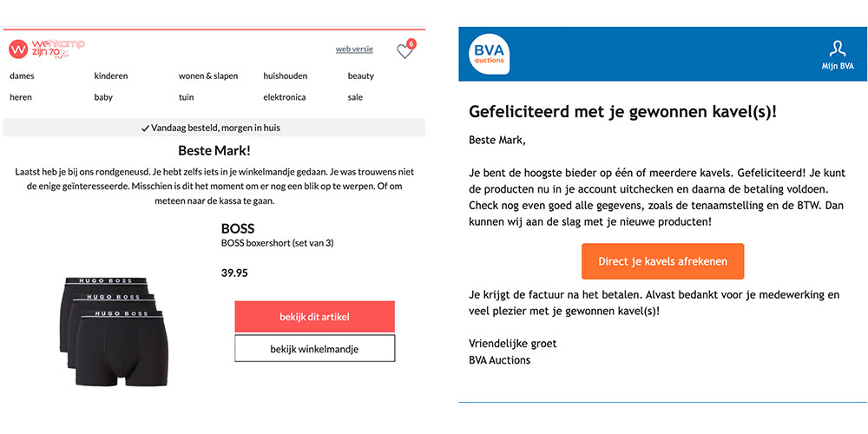The image size is (868, 434).
Task: Go to the tuin category
Action: pos(187,97)
